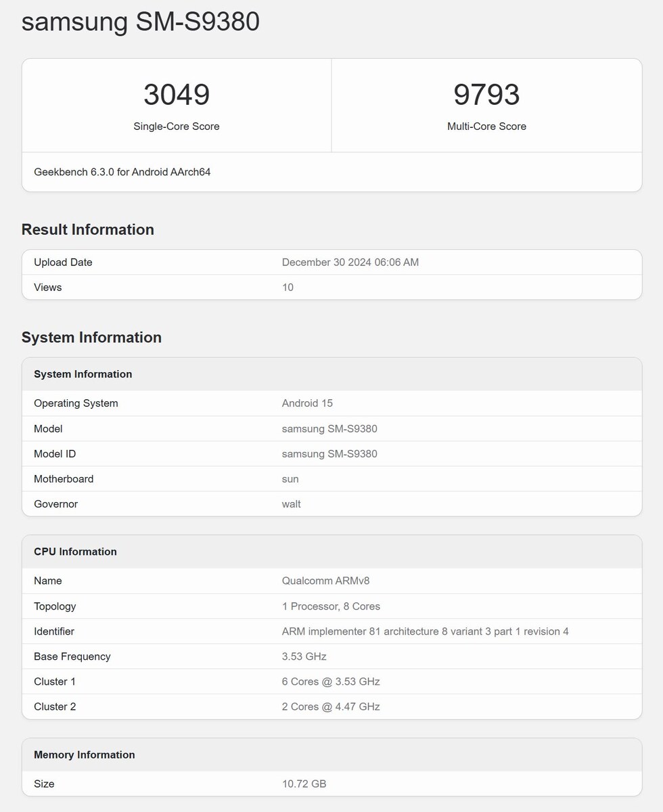Click the Geekbench 6.3.0 for Android AArch64 label
The image size is (663, 812).
[x=122, y=172]
